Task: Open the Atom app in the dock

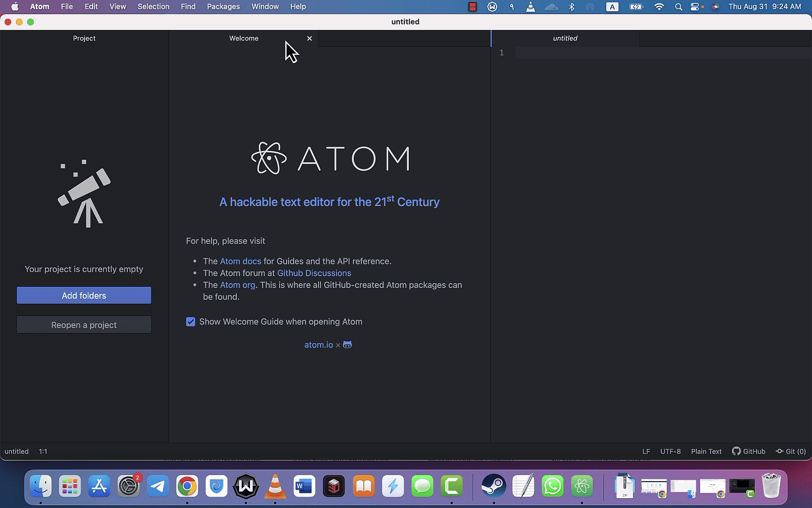Action: point(582,486)
